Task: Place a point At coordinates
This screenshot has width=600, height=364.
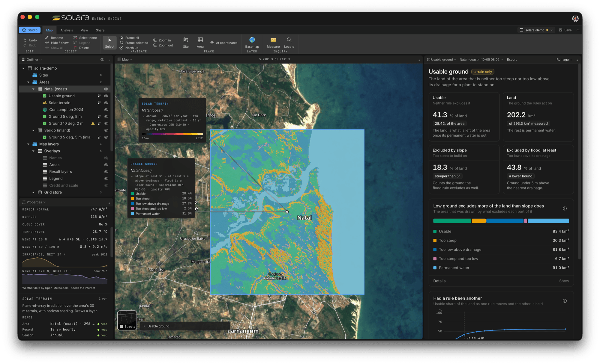Action: point(224,43)
